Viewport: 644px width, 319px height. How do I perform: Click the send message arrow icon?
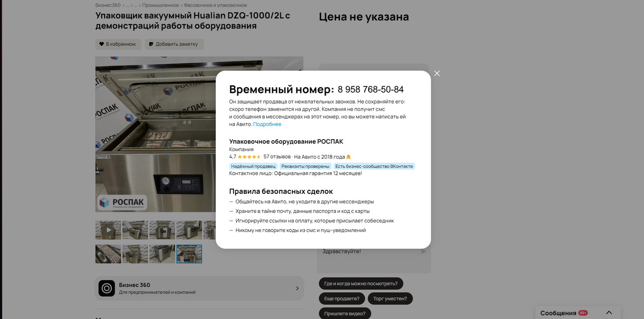(x=424, y=251)
